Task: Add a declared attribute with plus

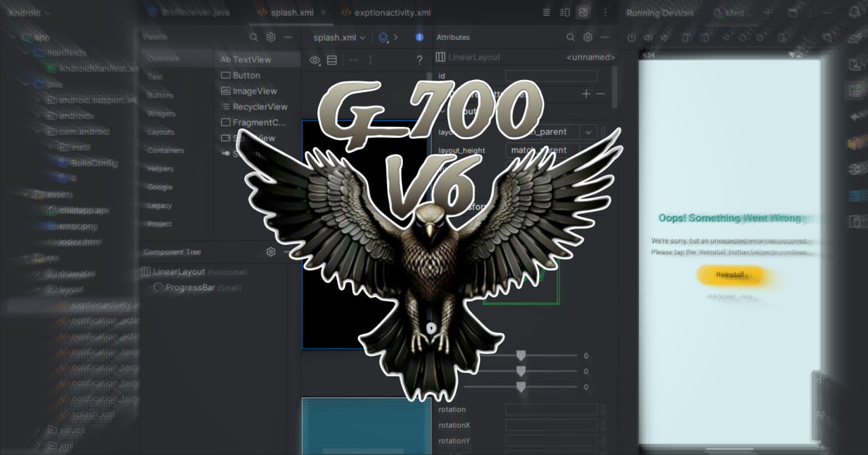Action: tap(586, 94)
